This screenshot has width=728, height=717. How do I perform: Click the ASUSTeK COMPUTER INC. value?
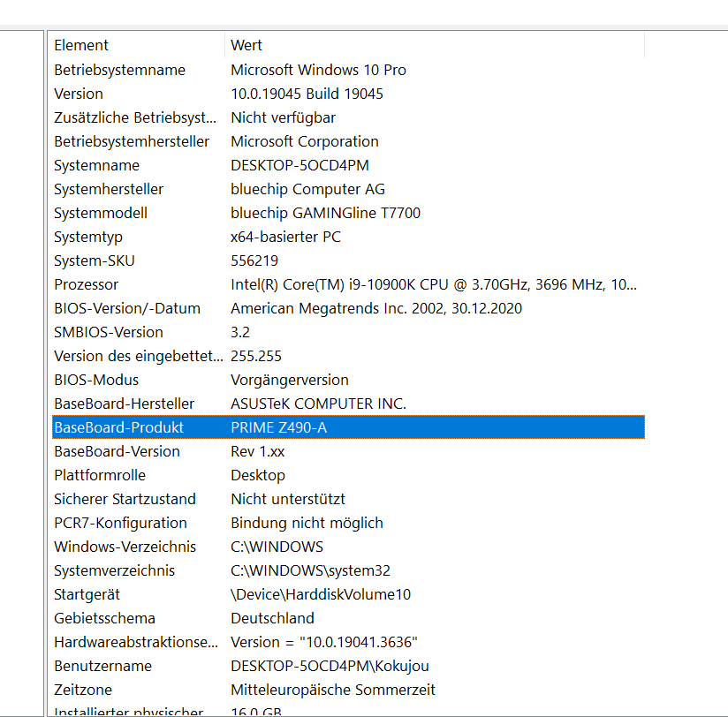click(x=318, y=404)
